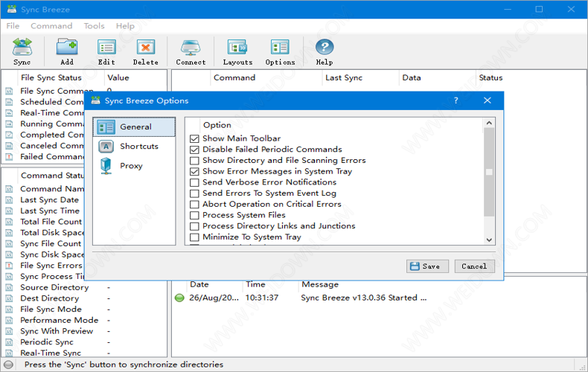Click the Periodic Sync row icon

10,342
